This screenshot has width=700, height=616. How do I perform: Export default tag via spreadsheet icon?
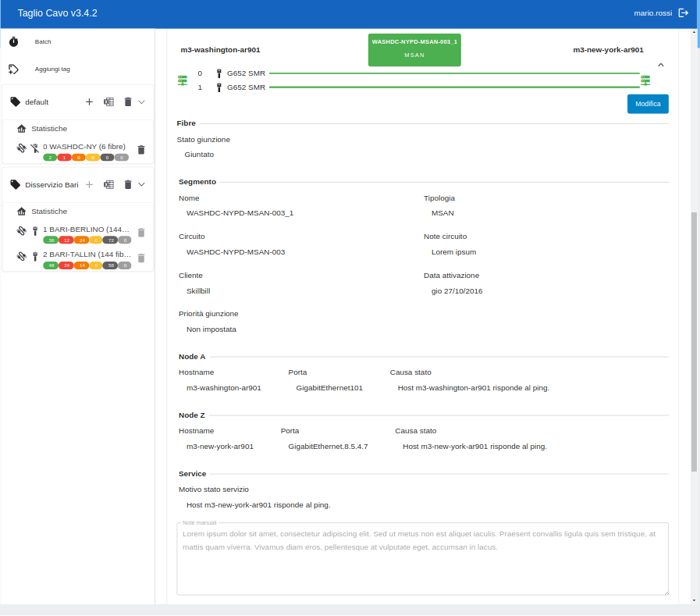pos(109,102)
